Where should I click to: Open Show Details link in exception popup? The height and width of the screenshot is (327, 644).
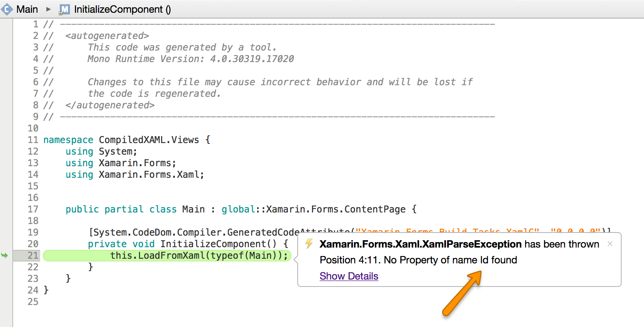pyautogui.click(x=349, y=276)
